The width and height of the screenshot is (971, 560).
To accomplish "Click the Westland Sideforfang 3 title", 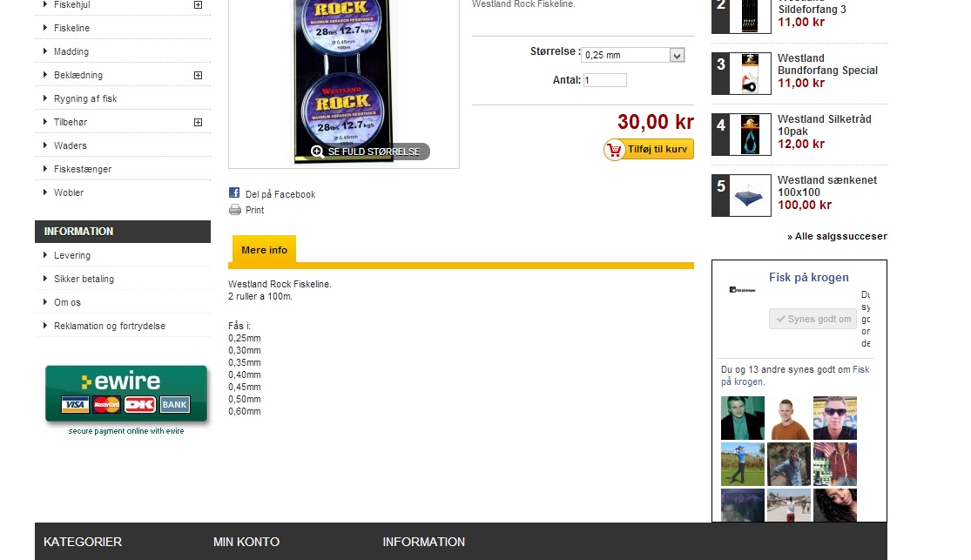I will pos(812,7).
